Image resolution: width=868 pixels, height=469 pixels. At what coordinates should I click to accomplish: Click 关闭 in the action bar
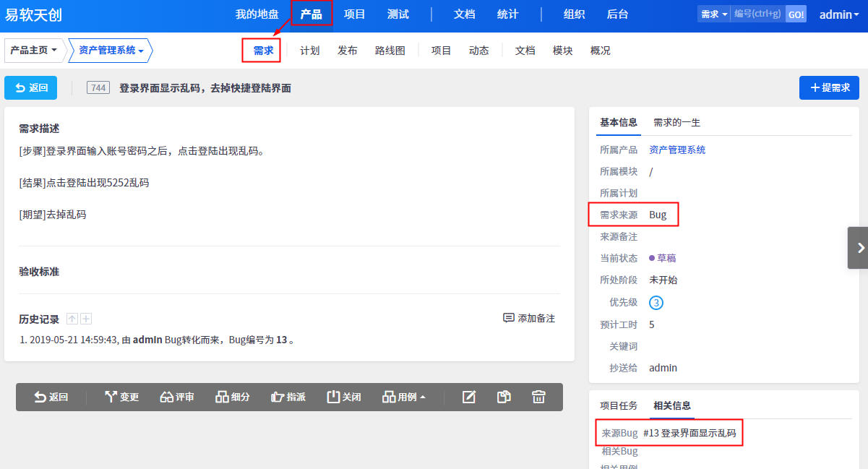pos(343,397)
